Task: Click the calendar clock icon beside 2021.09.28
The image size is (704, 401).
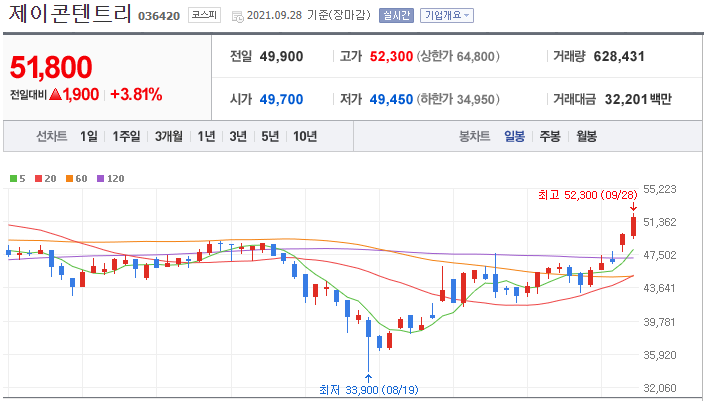Action: pyautogui.click(x=238, y=17)
